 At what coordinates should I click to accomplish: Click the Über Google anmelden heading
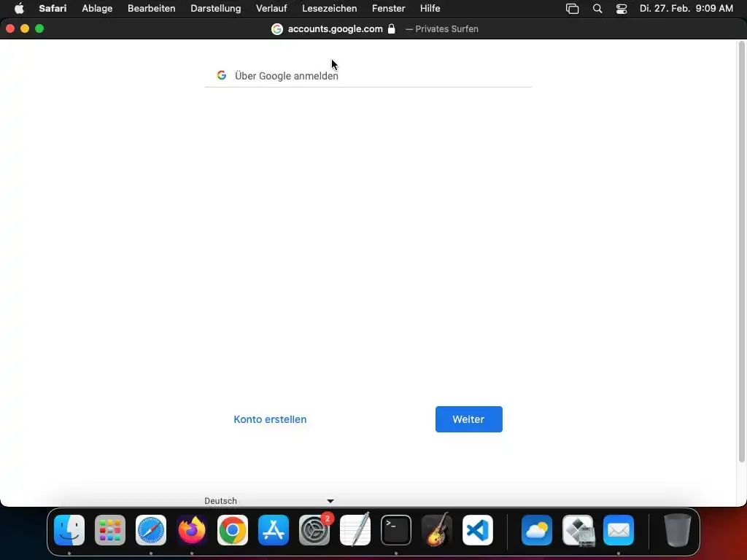coord(286,76)
